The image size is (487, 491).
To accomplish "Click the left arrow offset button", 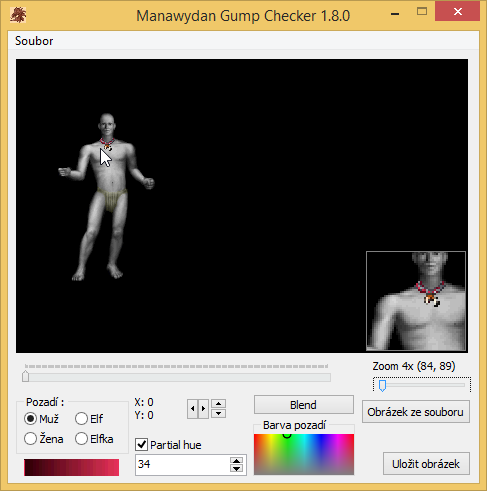I will click(193, 408).
